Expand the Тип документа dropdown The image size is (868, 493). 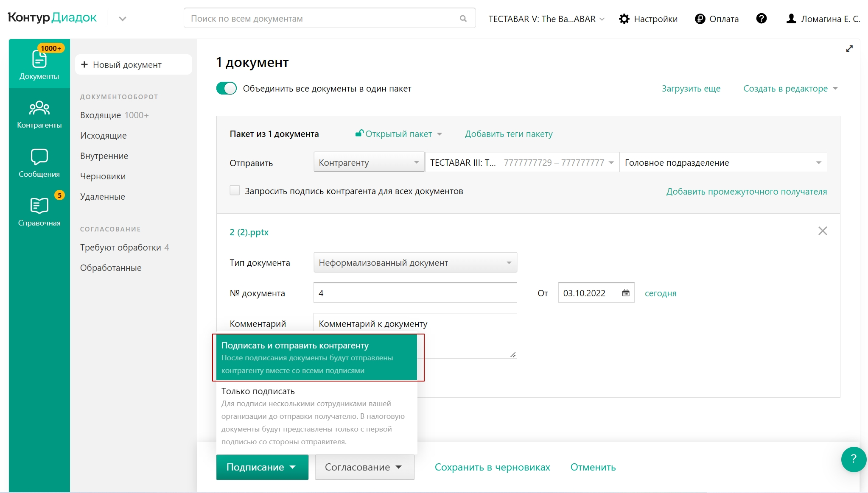tap(415, 262)
